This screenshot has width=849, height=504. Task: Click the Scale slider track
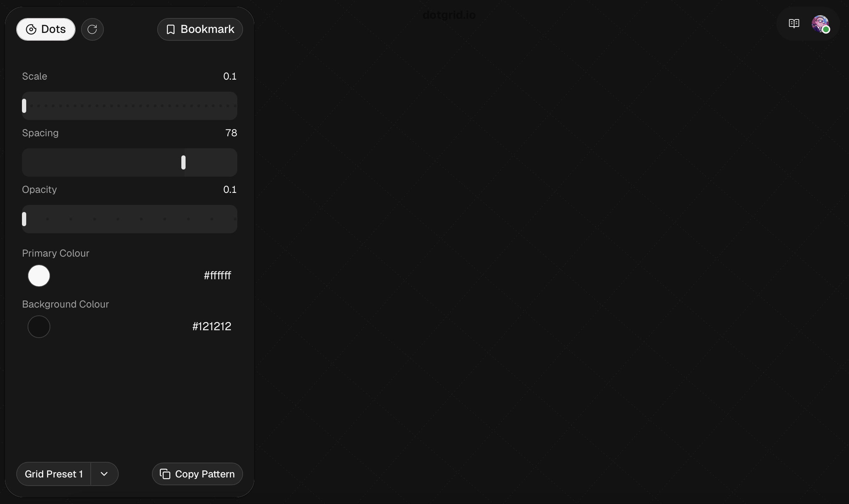coord(130,106)
